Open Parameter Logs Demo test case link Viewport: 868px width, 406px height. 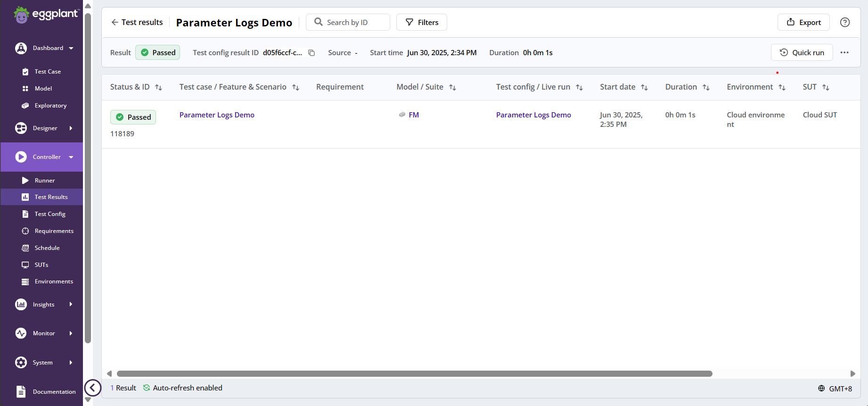tap(217, 115)
